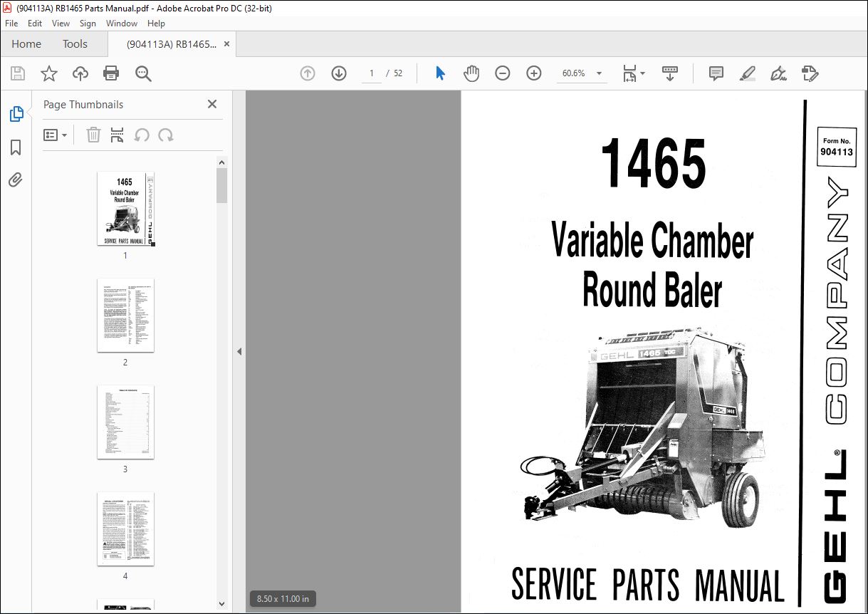Click the Save file icon

tap(18, 73)
